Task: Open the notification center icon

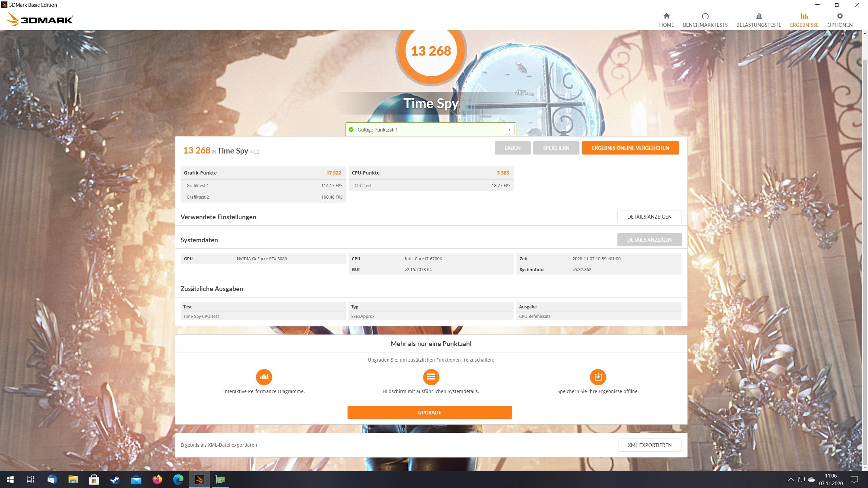Action: click(x=854, y=480)
